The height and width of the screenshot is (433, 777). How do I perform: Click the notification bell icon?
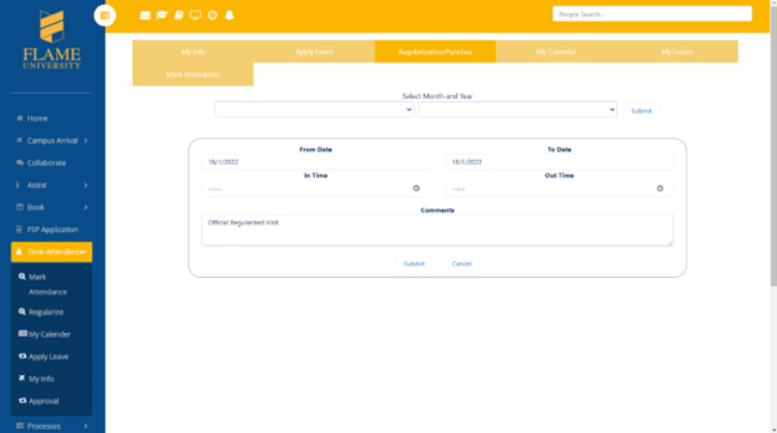tap(229, 15)
